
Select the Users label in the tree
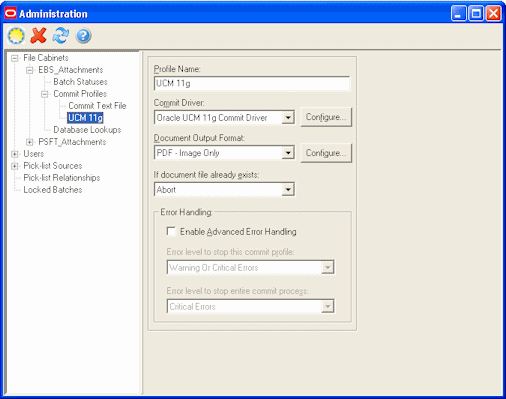(x=33, y=154)
